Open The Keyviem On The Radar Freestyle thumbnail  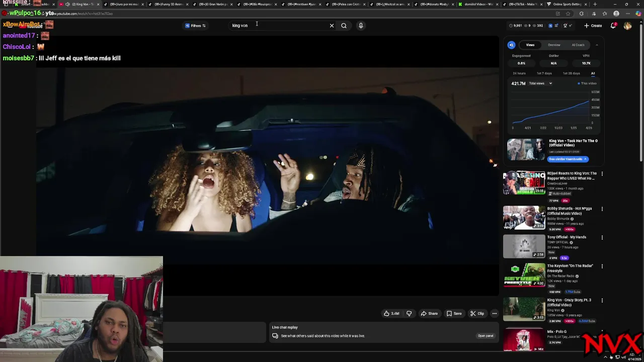pyautogui.click(x=524, y=275)
